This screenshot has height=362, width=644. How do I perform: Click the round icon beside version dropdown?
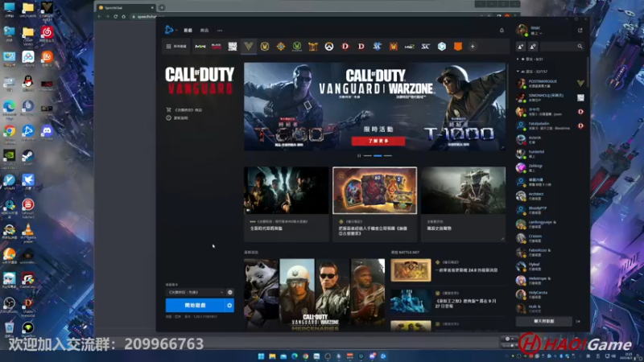pyautogui.click(x=230, y=292)
